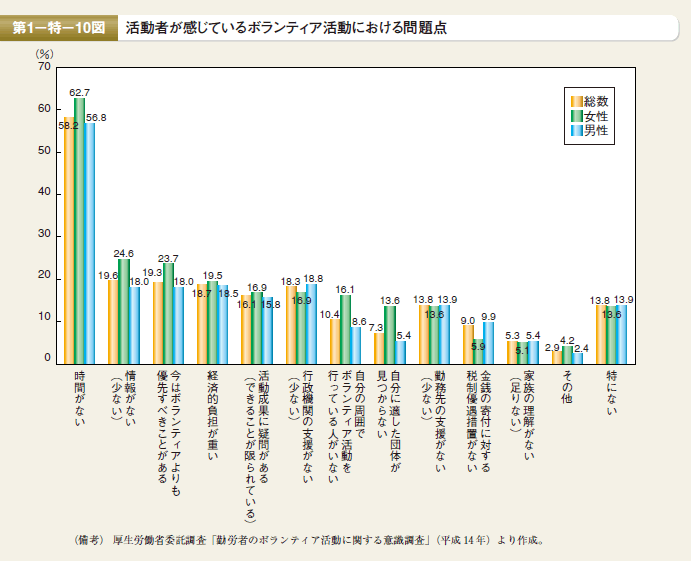Click the 女性 legend text
Screen dimensions: 691x561
(x=596, y=116)
